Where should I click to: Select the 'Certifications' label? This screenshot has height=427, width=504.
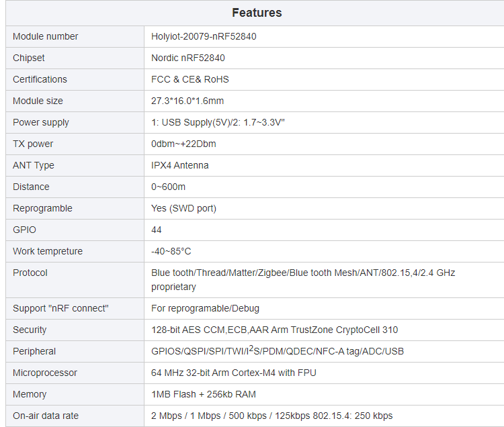pos(40,79)
